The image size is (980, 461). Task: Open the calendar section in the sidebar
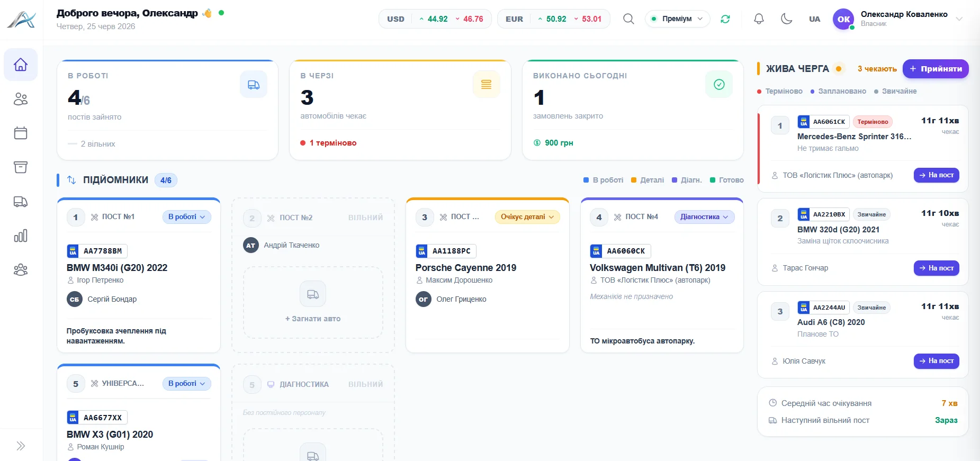(x=21, y=133)
